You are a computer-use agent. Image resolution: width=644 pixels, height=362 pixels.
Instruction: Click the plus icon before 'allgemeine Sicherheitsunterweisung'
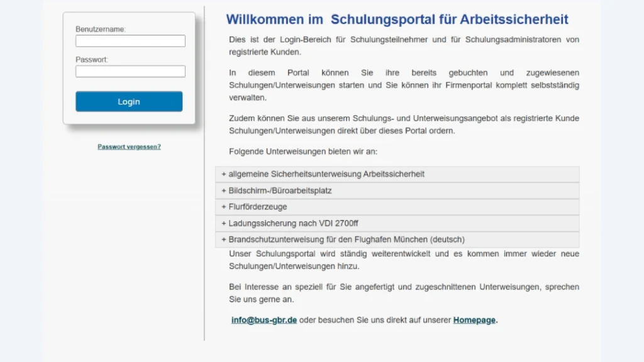pos(223,174)
